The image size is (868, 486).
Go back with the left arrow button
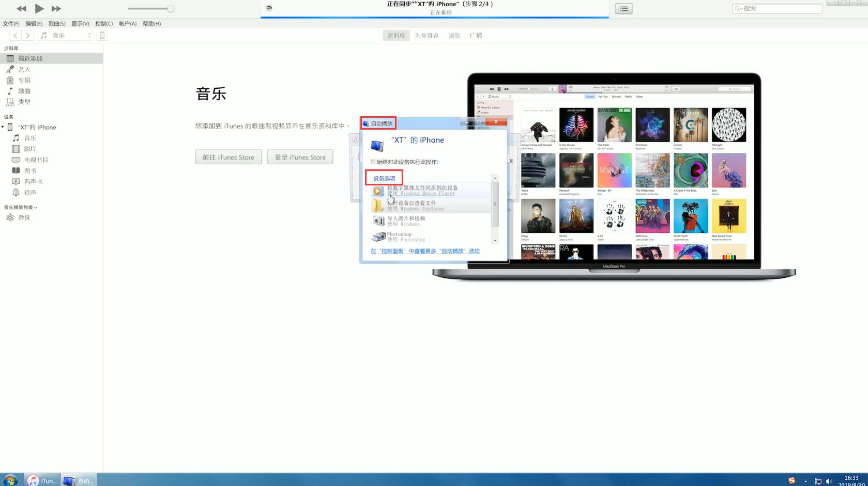click(16, 35)
